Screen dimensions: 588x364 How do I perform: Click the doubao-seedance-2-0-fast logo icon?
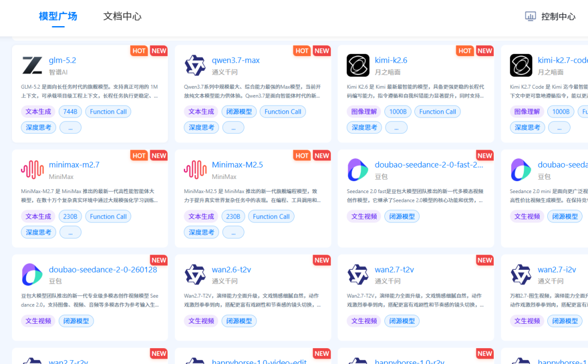(358, 170)
